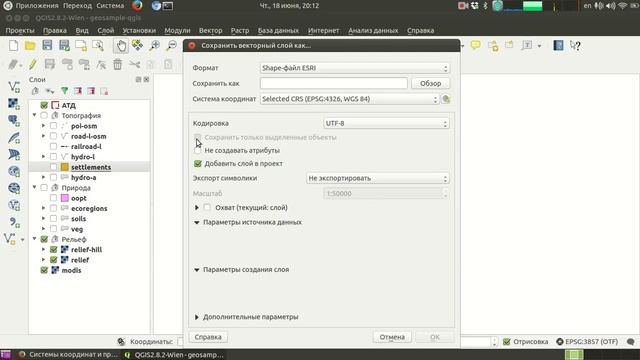Screen dimensions: 640x360
Task: Click the 'Сохранить как' file path field
Action: [x=333, y=83]
